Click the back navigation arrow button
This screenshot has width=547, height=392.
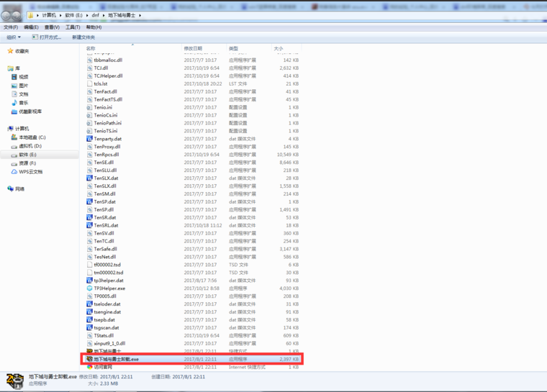pyautogui.click(x=8, y=14)
